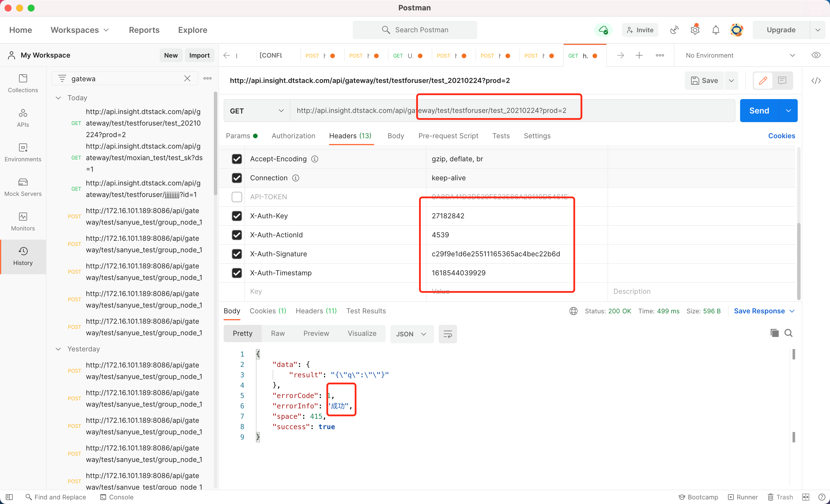The height and width of the screenshot is (504, 830).
Task: Uncheck the X-Auth-ActionId header
Action: (x=237, y=235)
